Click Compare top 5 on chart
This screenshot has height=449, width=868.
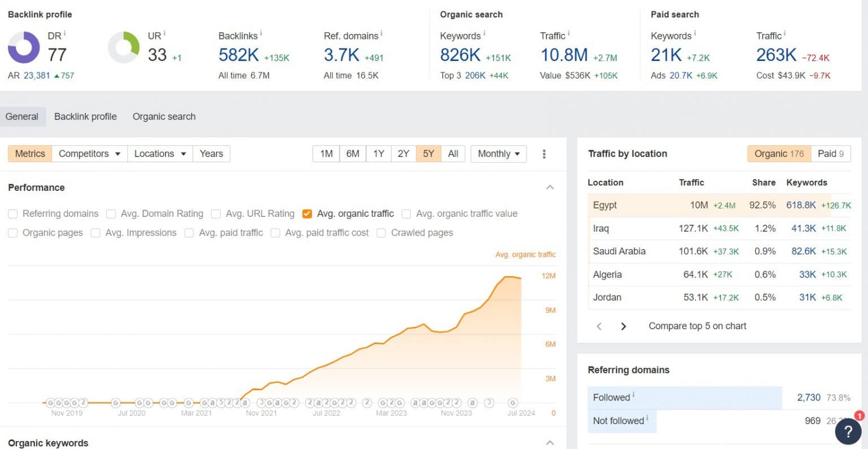pyautogui.click(x=697, y=326)
